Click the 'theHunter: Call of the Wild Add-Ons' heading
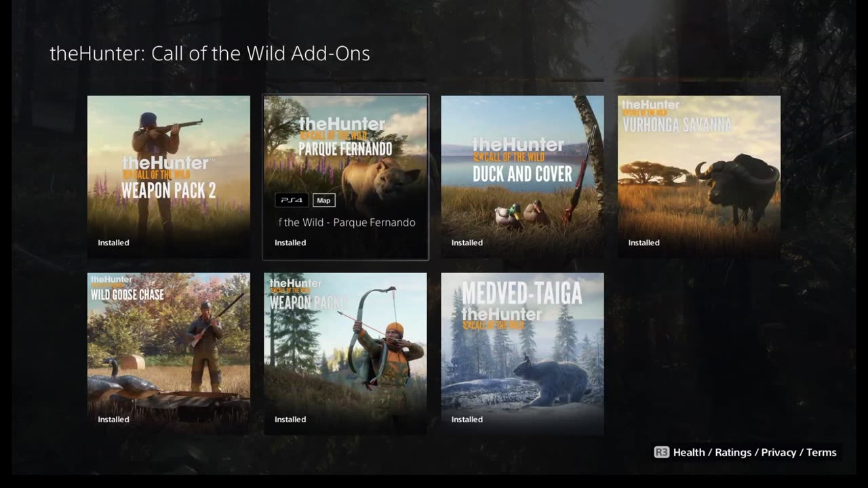 click(x=210, y=54)
